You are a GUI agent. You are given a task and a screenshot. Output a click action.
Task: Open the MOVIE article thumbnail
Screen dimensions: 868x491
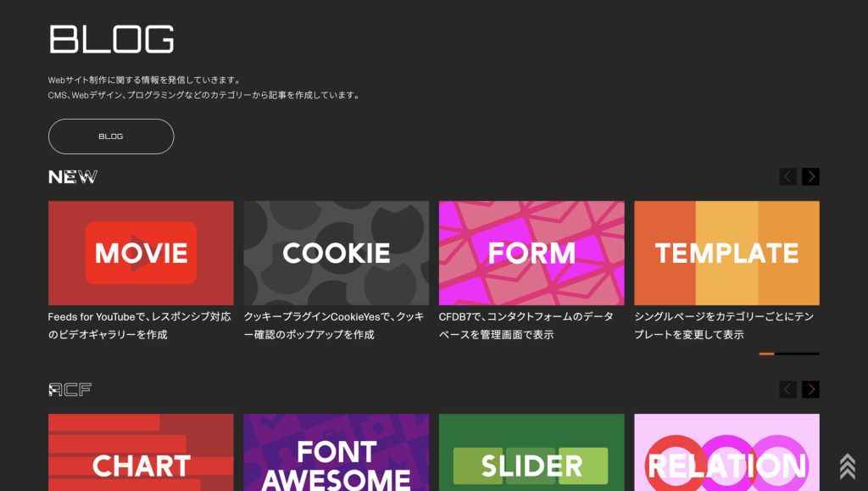point(141,253)
